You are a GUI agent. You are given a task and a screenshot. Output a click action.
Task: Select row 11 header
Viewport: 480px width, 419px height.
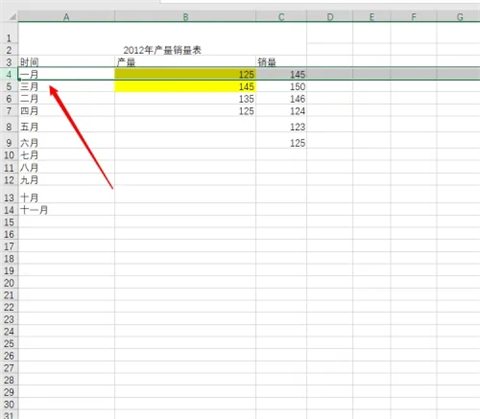(9, 167)
